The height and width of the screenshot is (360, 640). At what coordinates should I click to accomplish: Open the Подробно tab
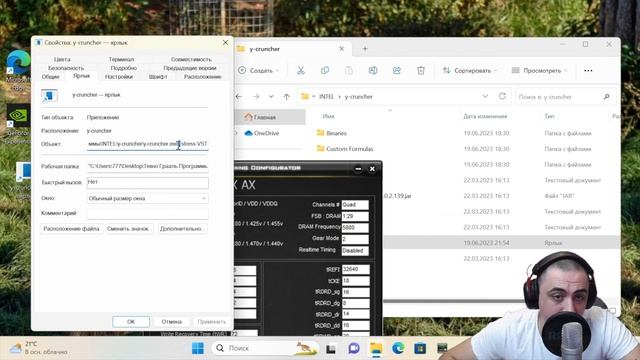[124, 68]
